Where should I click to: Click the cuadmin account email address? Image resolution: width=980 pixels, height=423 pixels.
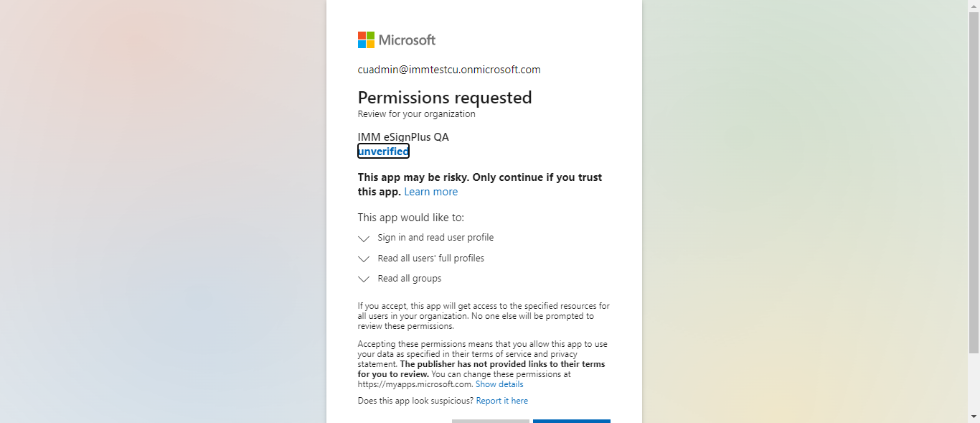[x=449, y=70]
